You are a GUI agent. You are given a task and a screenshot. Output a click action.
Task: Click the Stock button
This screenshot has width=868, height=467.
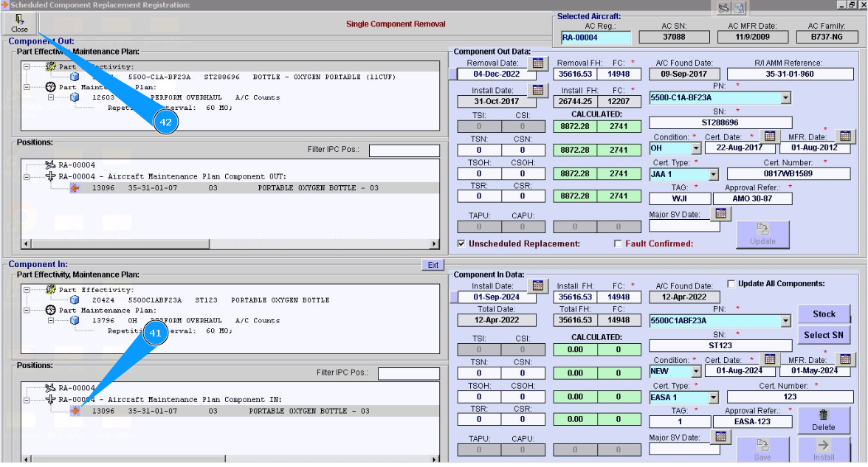(824, 314)
